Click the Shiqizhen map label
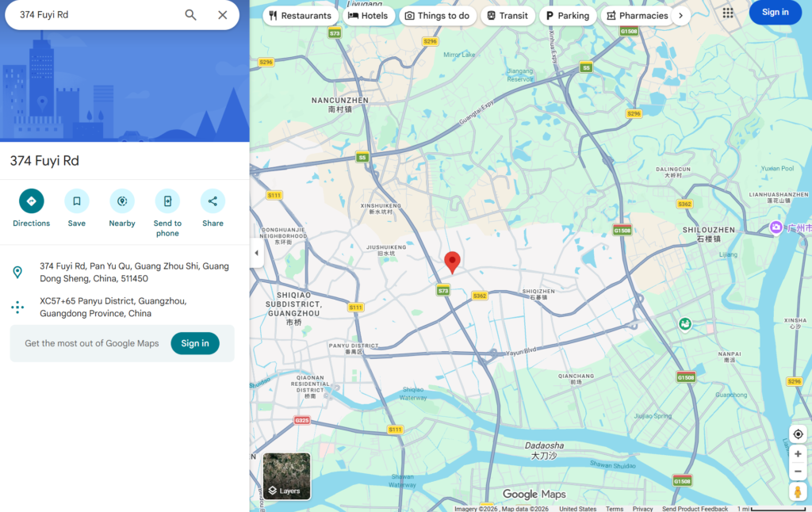812x512 pixels. [x=538, y=294]
